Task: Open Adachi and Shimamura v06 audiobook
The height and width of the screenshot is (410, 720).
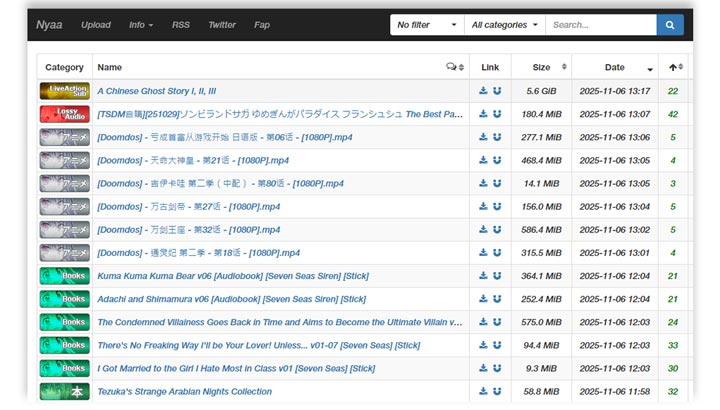Action: 231,299
